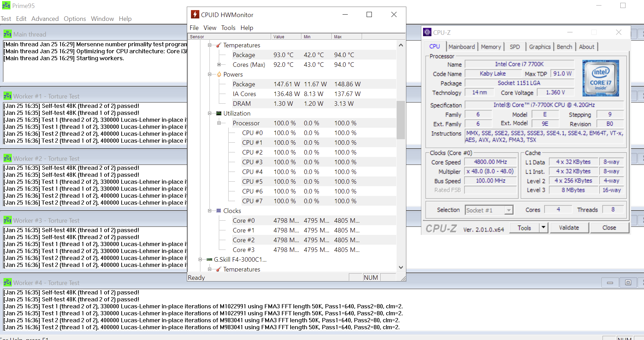Switch to the SPD tab in CPU-Z
The image size is (644, 340).
[515, 47]
